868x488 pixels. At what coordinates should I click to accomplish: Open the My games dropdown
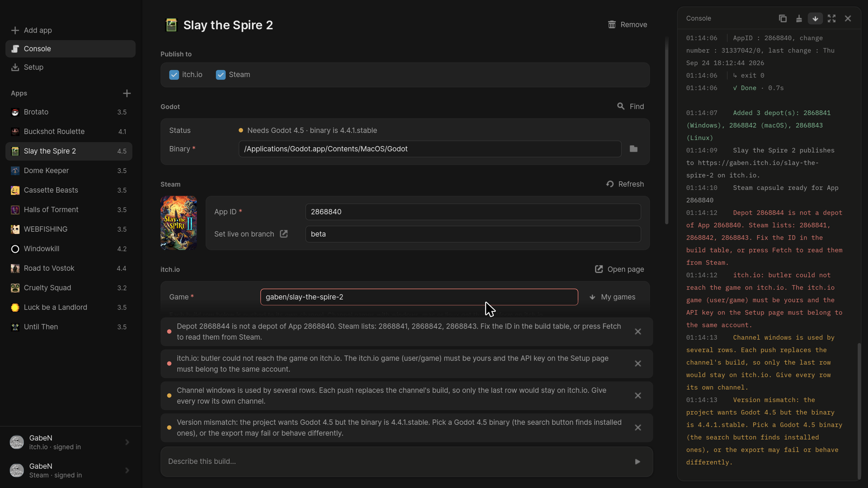click(613, 297)
